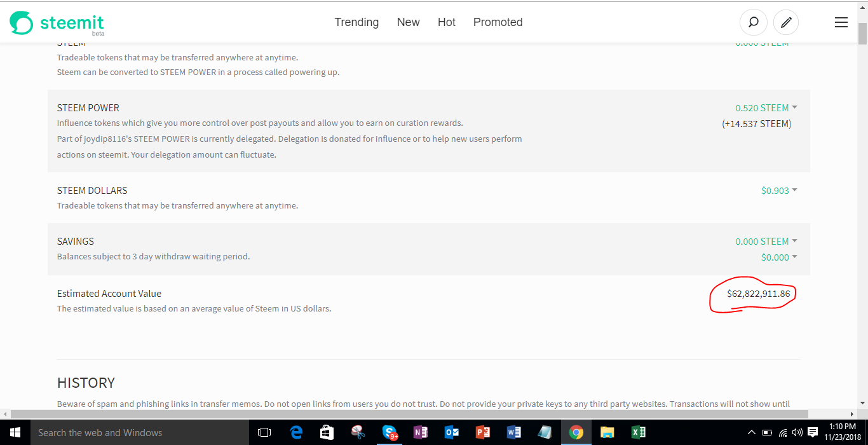Viewport: 868px width, 445px height.
Task: Open the Action Center notifications icon
Action: coord(813,433)
